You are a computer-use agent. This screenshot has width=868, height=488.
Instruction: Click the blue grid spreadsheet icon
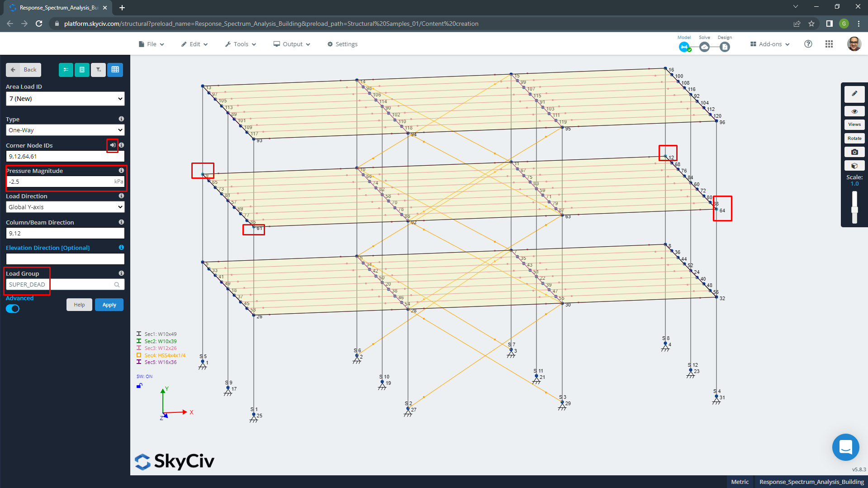[x=115, y=70]
